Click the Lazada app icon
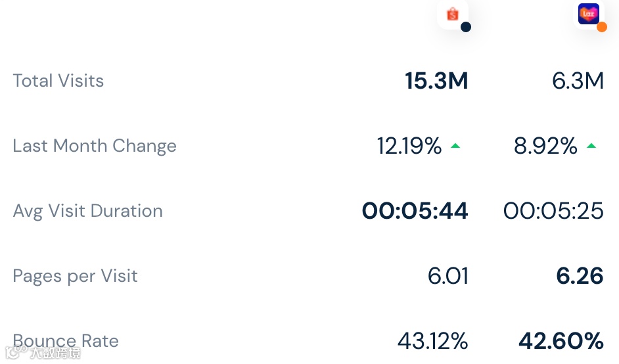The image size is (619, 364). click(588, 13)
